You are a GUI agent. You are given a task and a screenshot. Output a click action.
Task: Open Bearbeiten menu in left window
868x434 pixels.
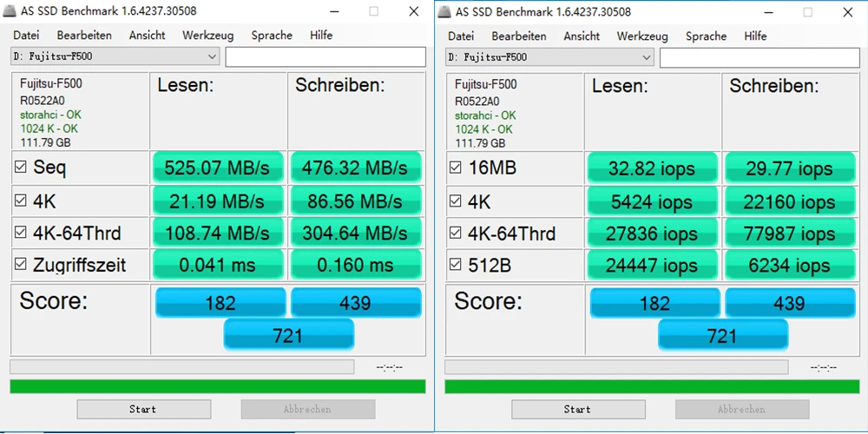point(84,36)
